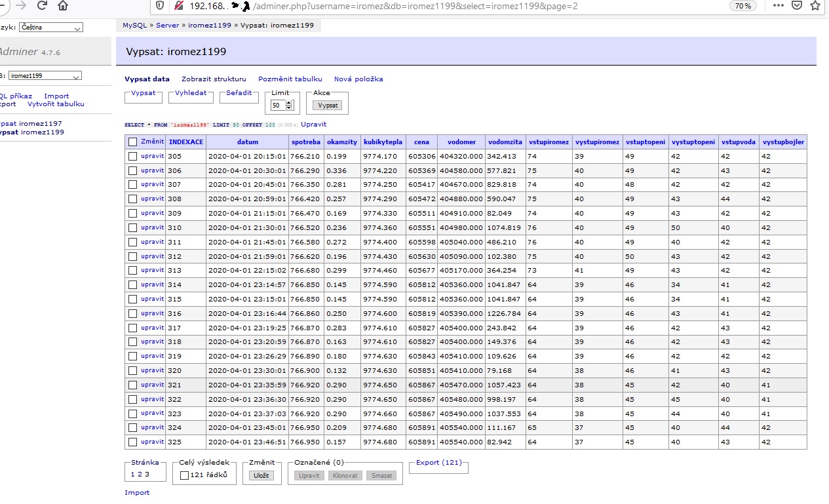Open the 'Nová položka' link
This screenshot has height=504, width=829.
click(358, 79)
